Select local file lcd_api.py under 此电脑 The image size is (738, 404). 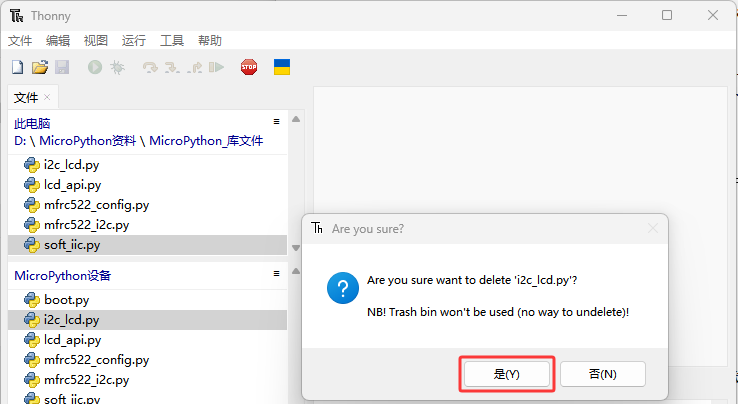[147, 185]
